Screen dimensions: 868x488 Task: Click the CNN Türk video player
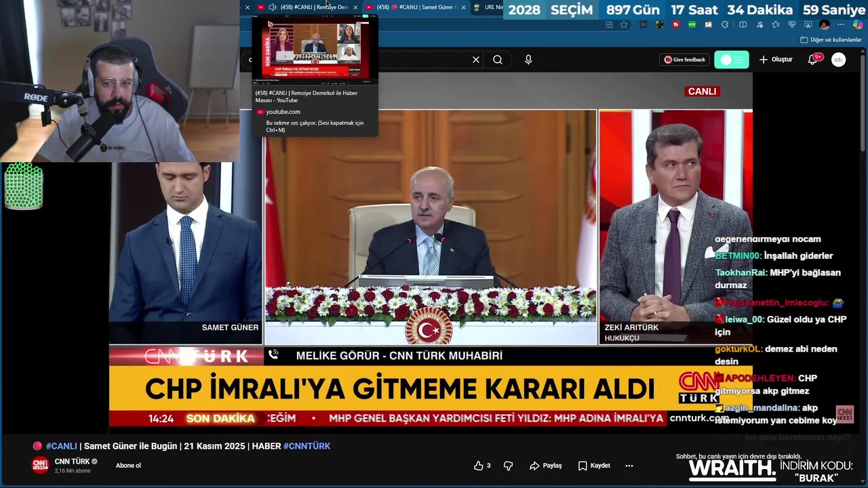[x=431, y=254]
